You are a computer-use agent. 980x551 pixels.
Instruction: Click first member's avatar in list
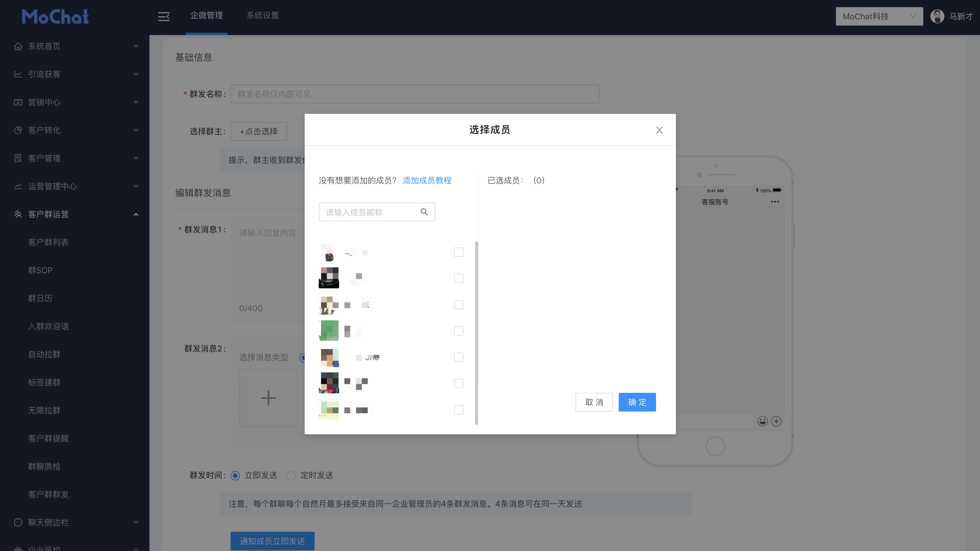[x=329, y=252]
